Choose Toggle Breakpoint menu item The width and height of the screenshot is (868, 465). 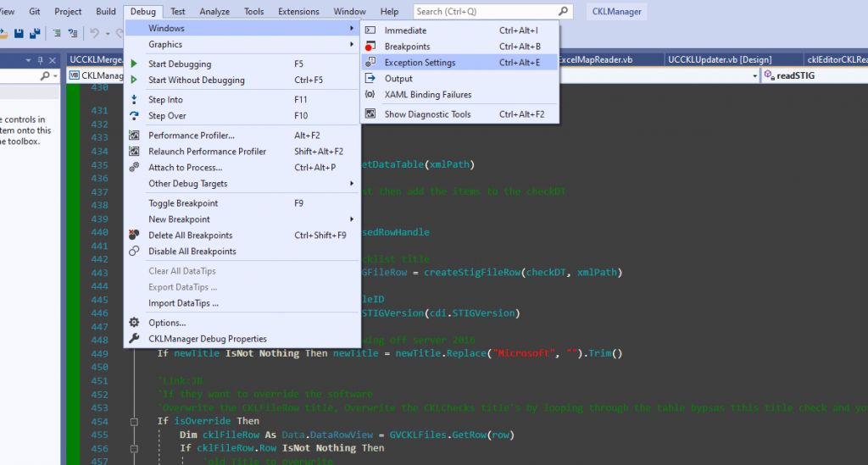click(243, 203)
